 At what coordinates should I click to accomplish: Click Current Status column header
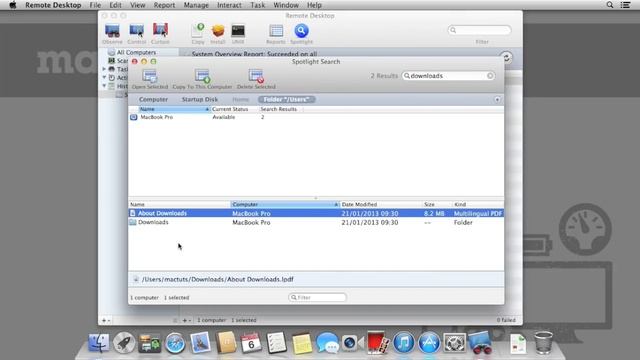(234, 109)
